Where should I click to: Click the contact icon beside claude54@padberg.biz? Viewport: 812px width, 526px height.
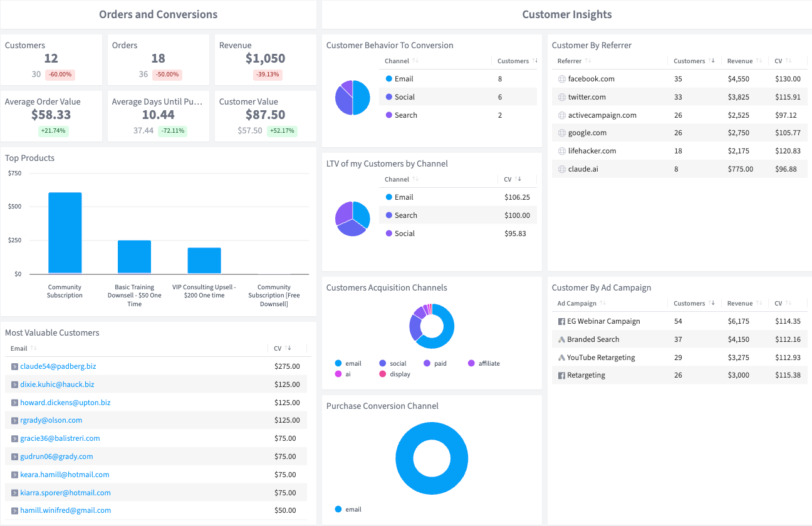coord(14,366)
